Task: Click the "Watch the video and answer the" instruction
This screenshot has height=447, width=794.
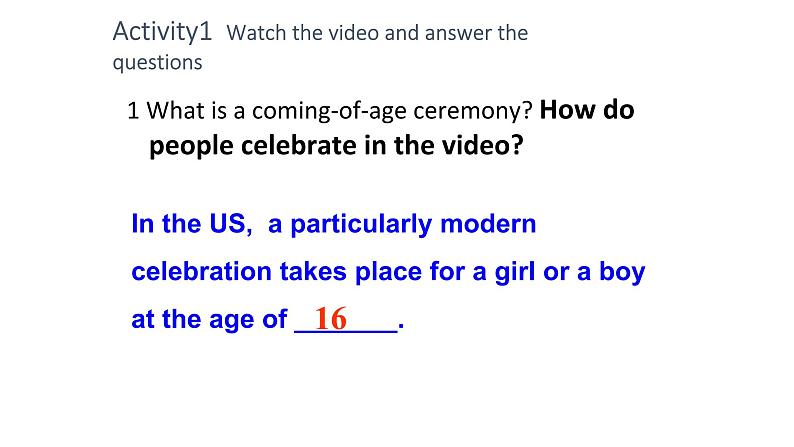Action: [378, 33]
